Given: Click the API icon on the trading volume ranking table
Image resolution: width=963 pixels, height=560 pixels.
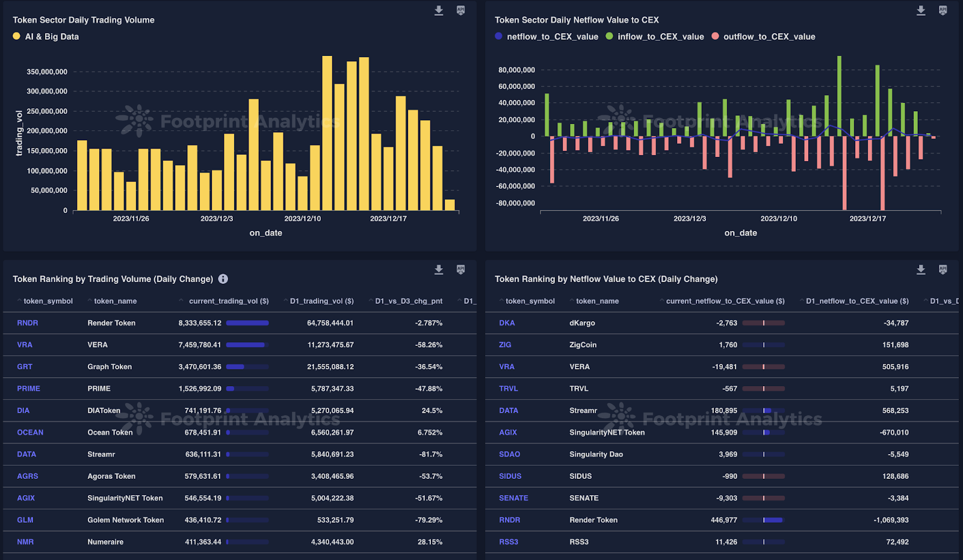Looking at the screenshot, I should click(x=460, y=269).
